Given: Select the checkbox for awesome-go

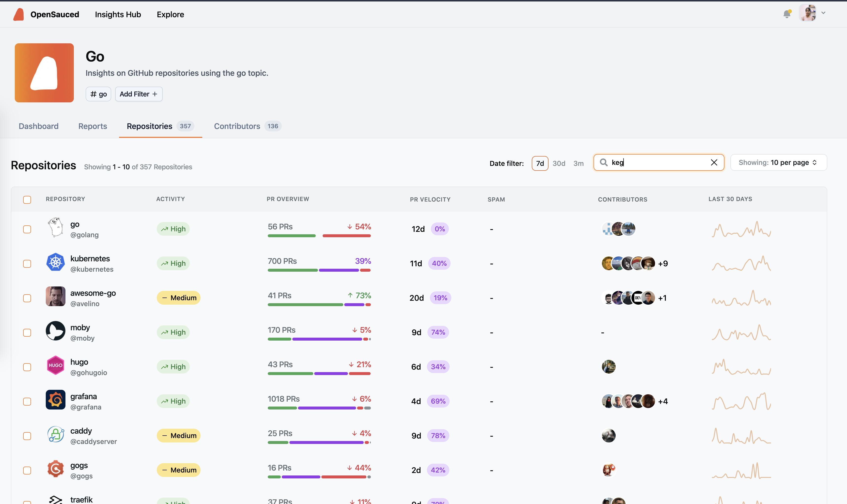Looking at the screenshot, I should [27, 298].
